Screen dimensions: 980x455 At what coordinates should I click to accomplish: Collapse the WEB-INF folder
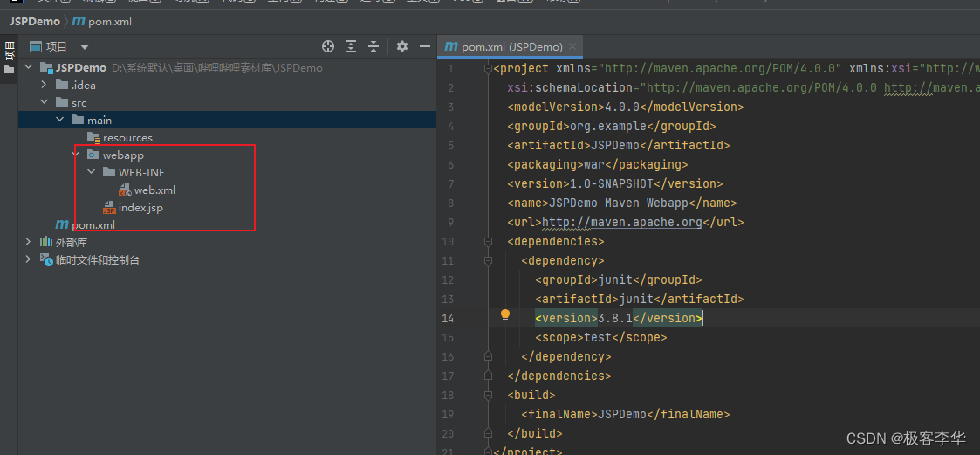91,172
